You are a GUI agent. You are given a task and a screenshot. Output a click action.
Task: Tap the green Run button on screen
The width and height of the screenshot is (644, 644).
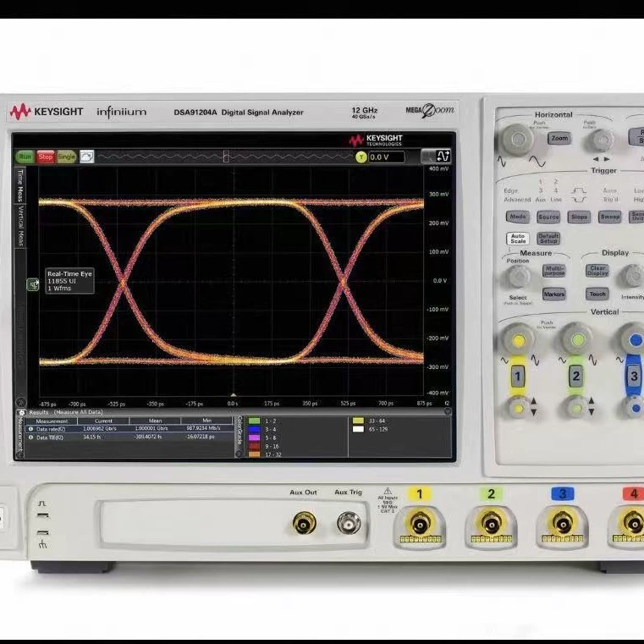pos(25,157)
